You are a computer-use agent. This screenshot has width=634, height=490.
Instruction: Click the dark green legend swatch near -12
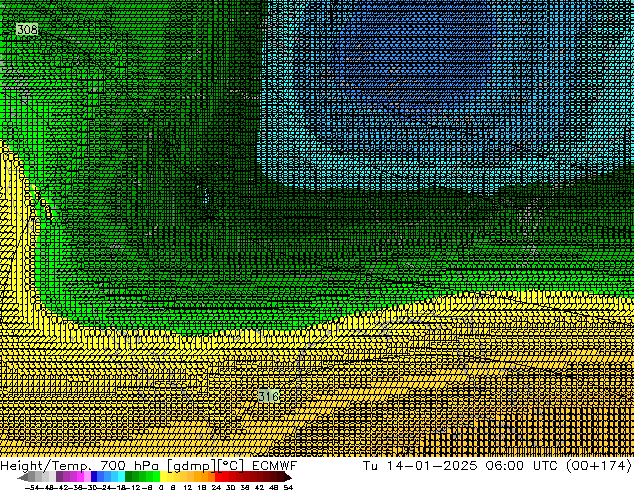tap(129, 477)
